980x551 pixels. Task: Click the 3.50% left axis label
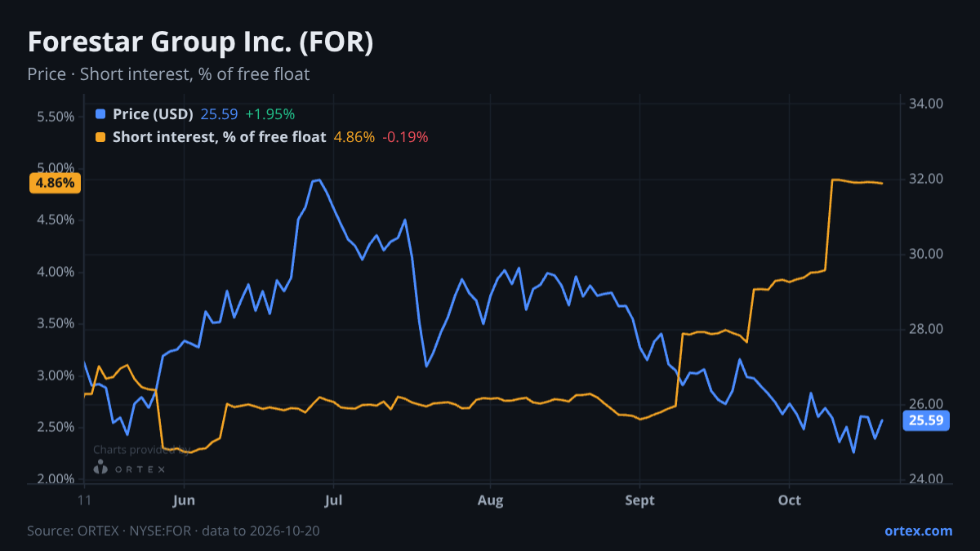click(56, 324)
